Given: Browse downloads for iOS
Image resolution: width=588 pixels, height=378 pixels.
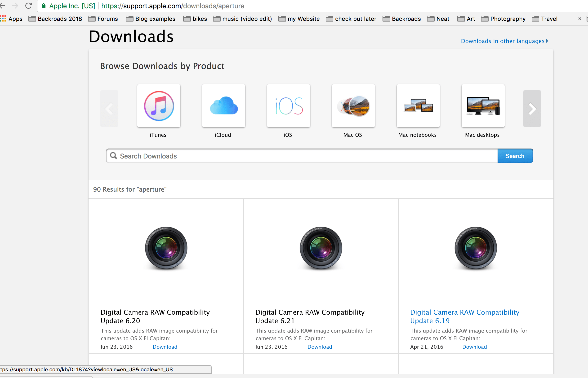Looking at the screenshot, I should coord(288,106).
